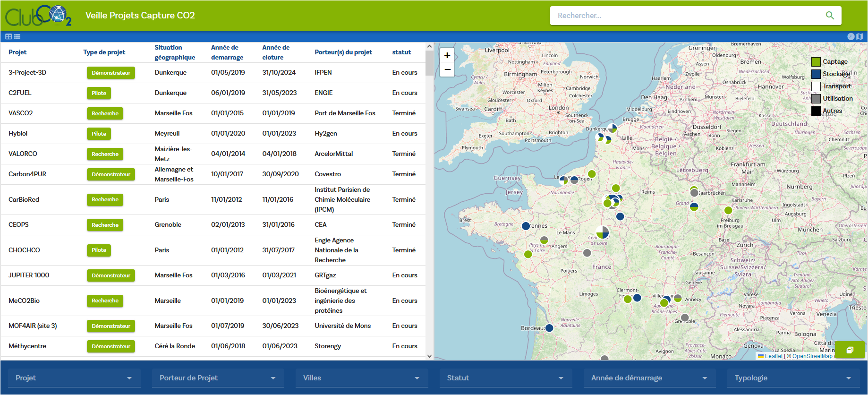Click the Transport white legend swatch

(x=816, y=86)
